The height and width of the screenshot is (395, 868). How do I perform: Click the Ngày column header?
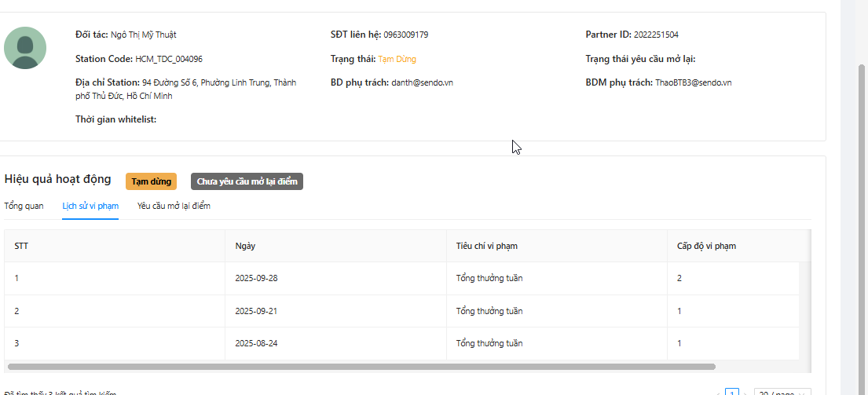click(244, 246)
